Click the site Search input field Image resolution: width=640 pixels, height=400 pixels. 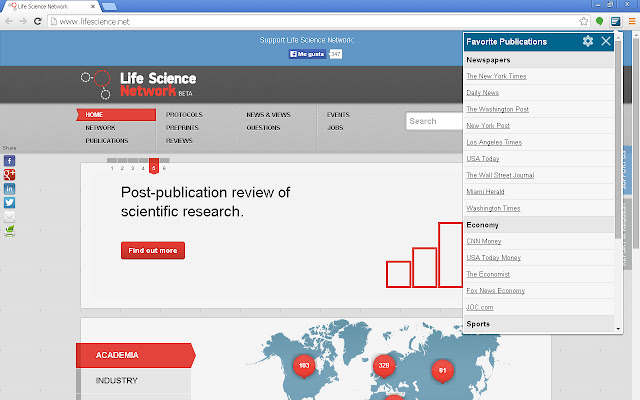434,121
